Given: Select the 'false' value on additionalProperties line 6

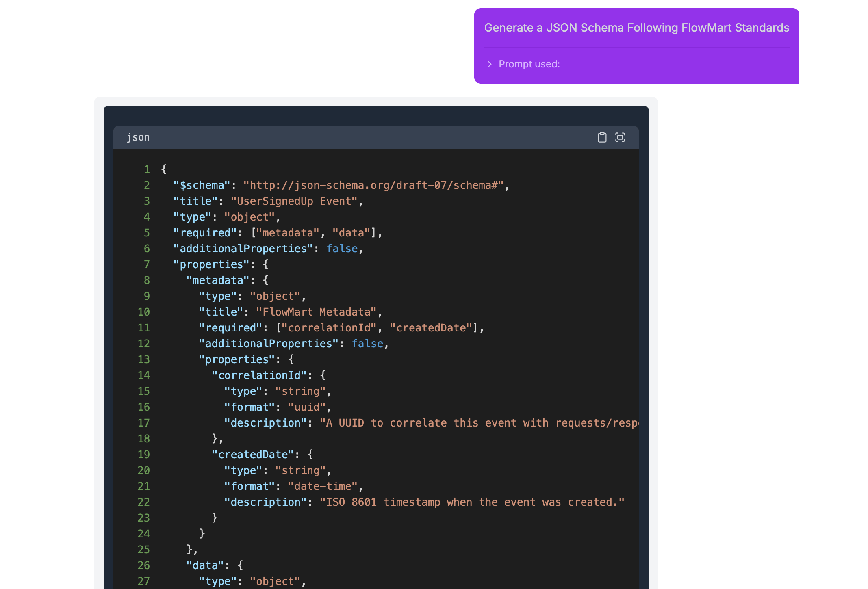Looking at the screenshot, I should click(x=342, y=248).
